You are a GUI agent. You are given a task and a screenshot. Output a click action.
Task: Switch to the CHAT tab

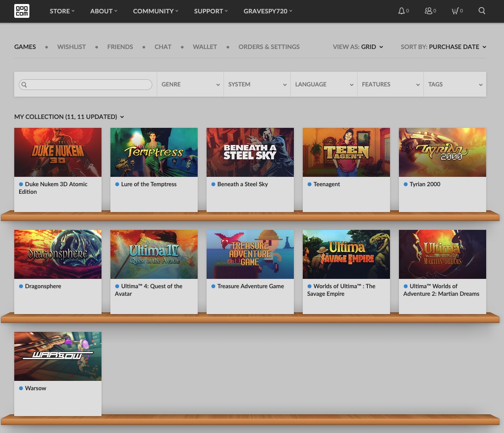click(163, 47)
